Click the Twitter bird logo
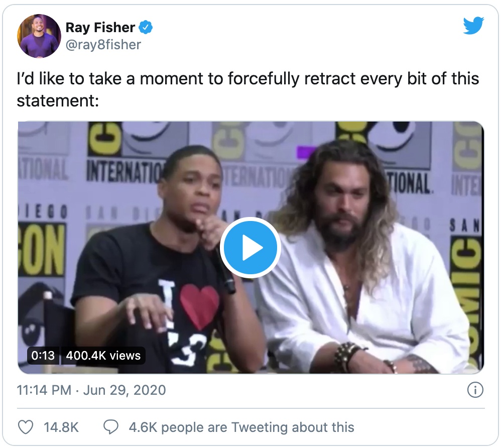The height and width of the screenshot is (448, 501). point(473,25)
